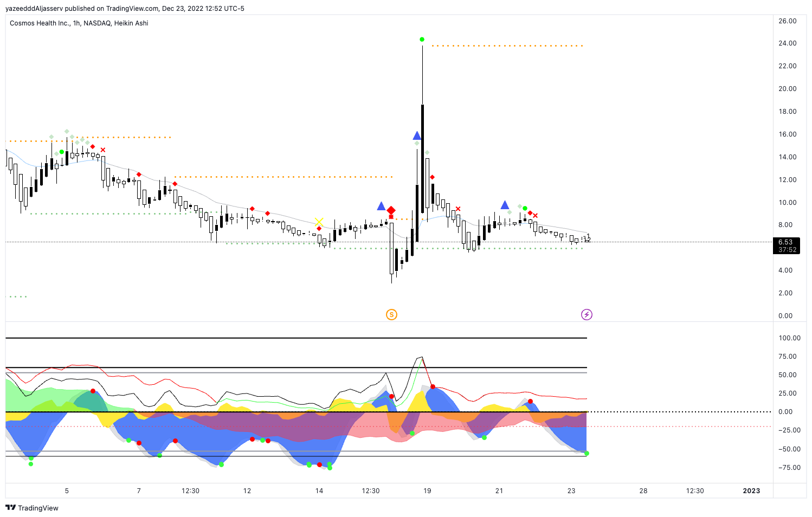Click the 24.00 price axis label
The width and height of the screenshot is (812, 517).
click(787, 43)
